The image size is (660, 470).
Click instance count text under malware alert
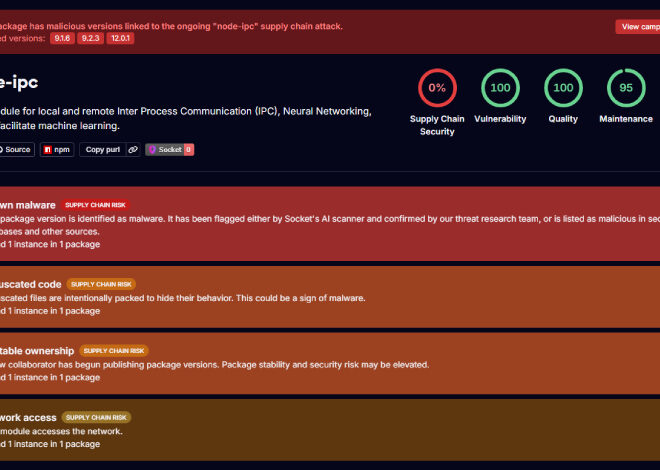50,244
